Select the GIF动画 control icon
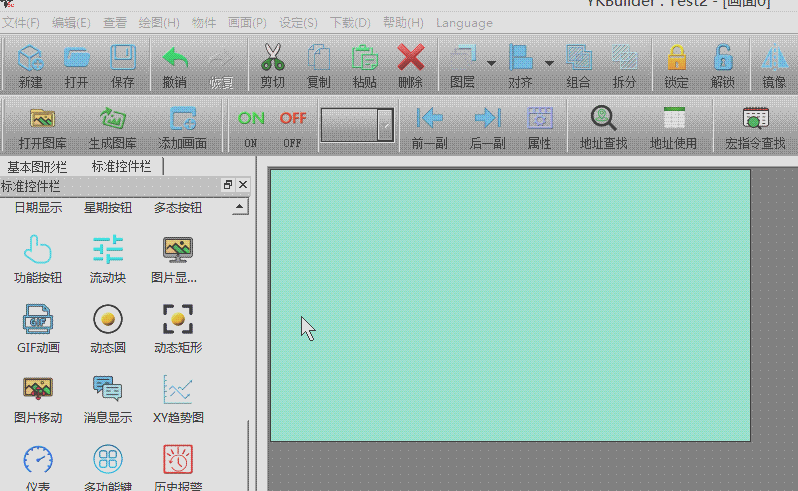The width and height of the screenshot is (798, 491). coord(38,320)
